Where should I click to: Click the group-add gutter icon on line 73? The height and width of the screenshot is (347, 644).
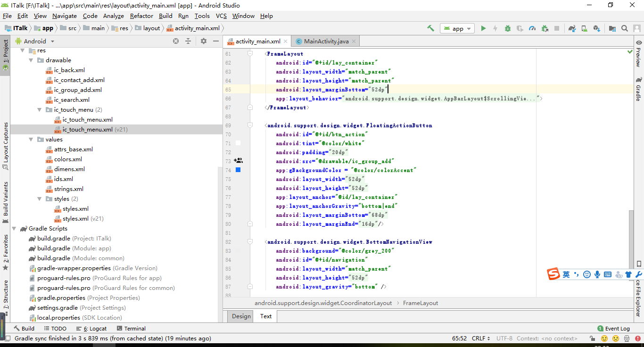[x=238, y=161]
